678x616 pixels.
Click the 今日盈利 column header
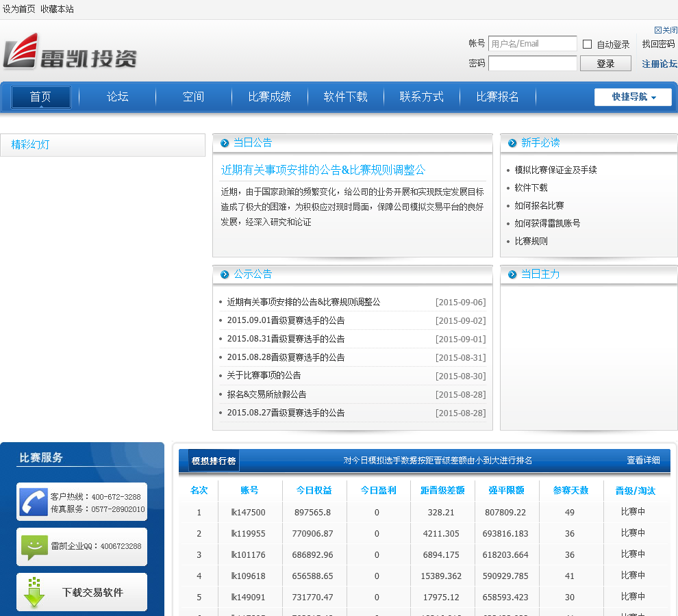coord(378,490)
